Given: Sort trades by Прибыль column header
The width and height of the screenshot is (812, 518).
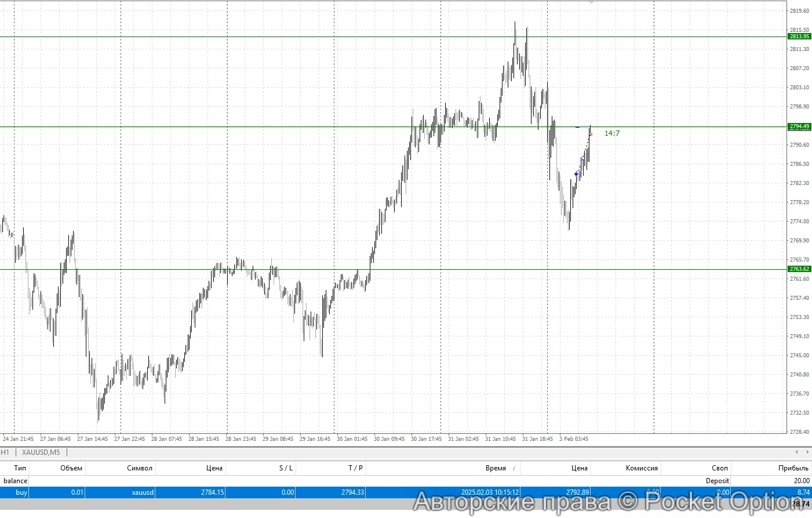Looking at the screenshot, I should coord(793,468).
